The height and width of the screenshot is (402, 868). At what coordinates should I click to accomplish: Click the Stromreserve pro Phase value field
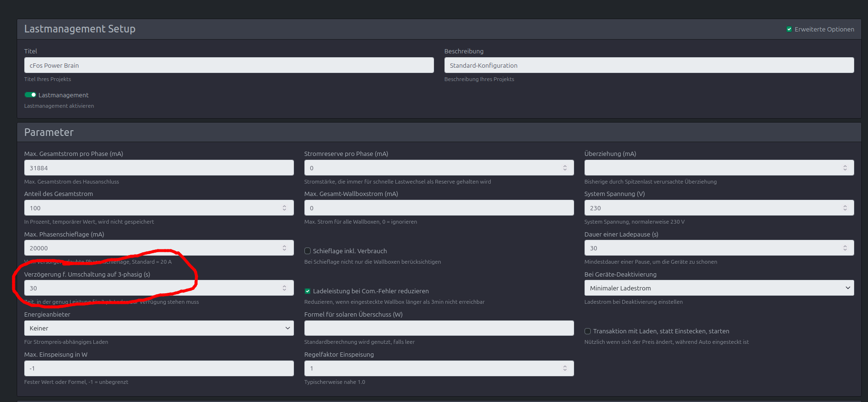coord(439,168)
